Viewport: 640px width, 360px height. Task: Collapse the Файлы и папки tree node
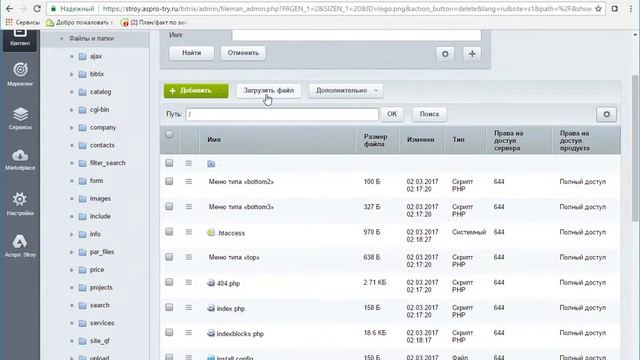click(62, 39)
